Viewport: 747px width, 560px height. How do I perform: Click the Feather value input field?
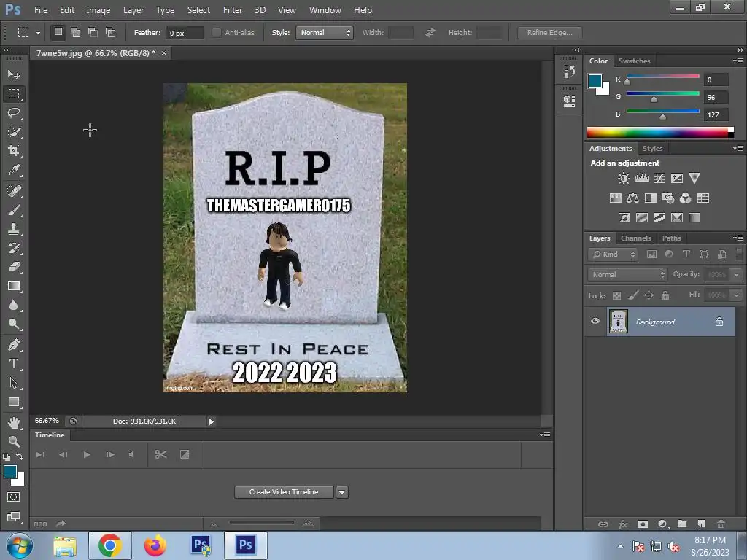pyautogui.click(x=185, y=33)
